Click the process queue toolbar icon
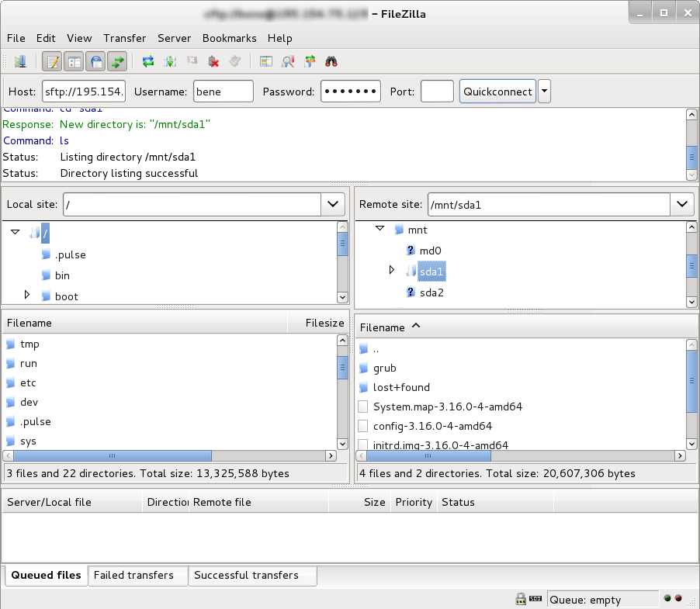 coord(170,61)
